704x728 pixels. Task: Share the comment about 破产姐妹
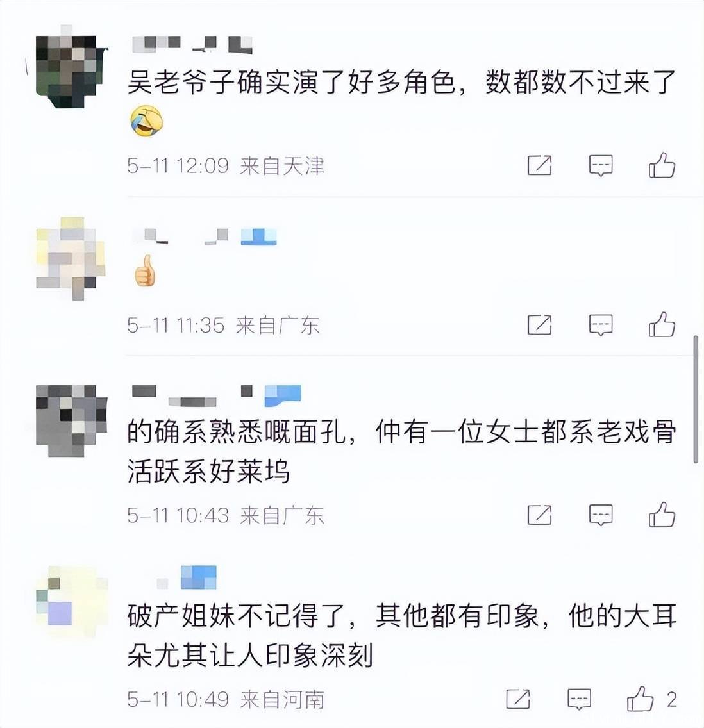[518, 699]
